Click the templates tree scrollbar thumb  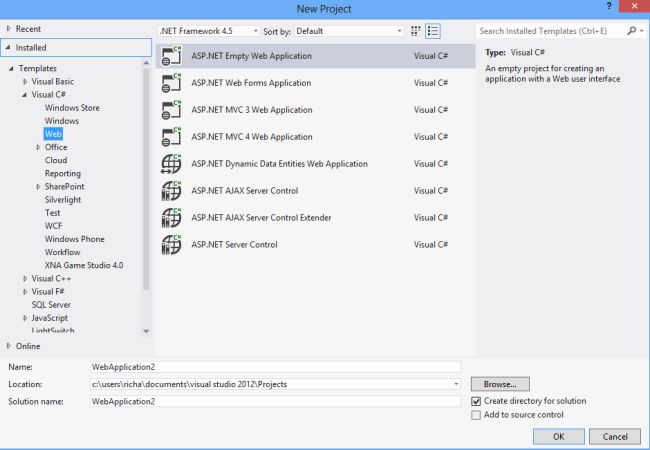coord(146,178)
